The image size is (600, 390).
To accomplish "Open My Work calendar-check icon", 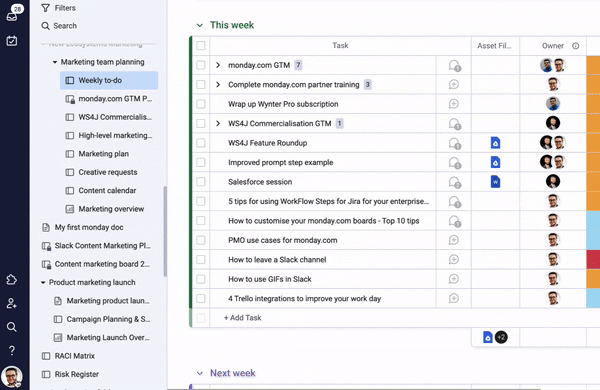I will [12, 41].
